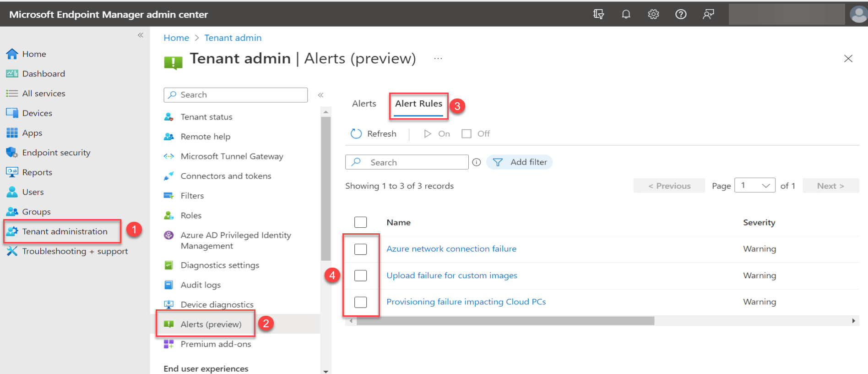Click the Filters icon in tenant menu

168,196
